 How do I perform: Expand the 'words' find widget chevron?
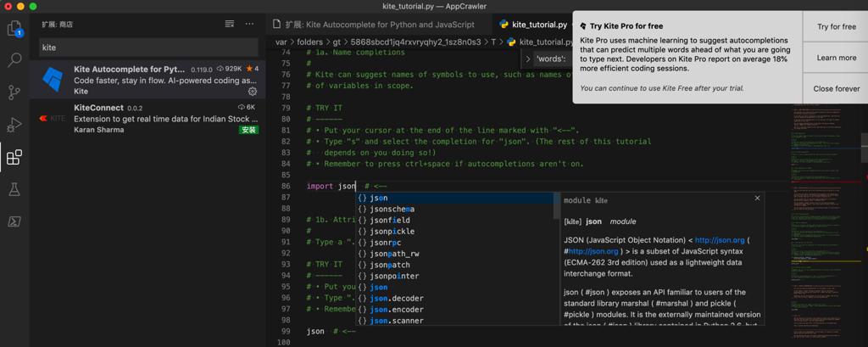pos(529,59)
